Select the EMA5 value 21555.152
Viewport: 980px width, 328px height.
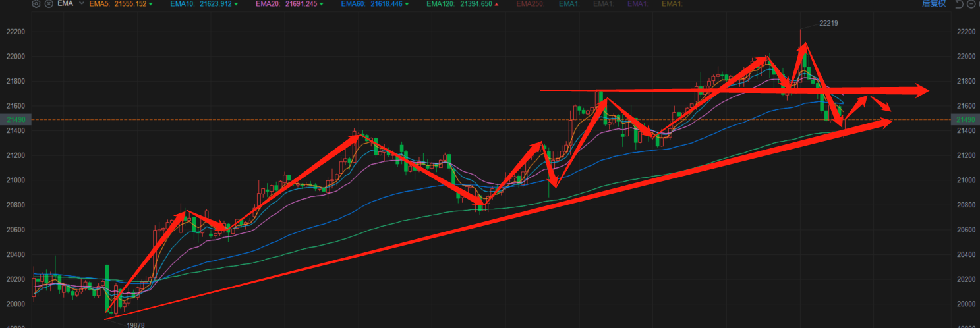coord(130,4)
